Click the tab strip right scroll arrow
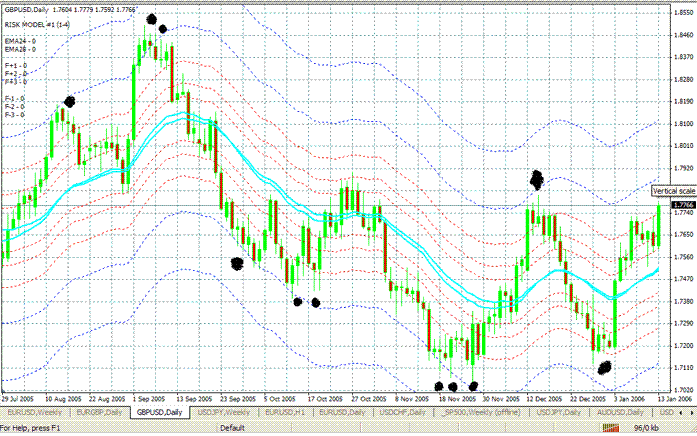The height and width of the screenshot is (436, 697). coord(691,413)
